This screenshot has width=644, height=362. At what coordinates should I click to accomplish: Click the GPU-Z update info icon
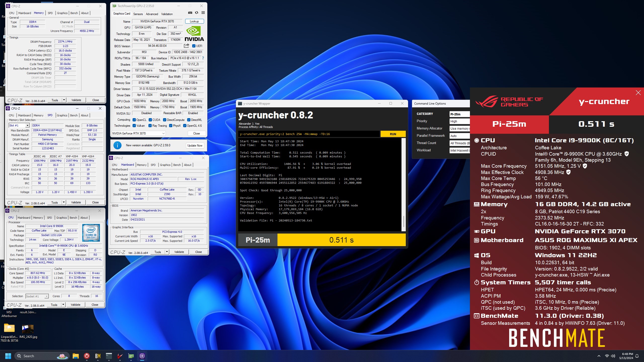click(117, 145)
